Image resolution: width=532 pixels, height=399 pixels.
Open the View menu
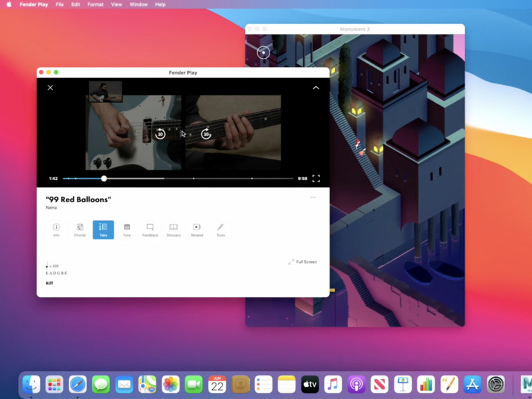[x=116, y=4]
